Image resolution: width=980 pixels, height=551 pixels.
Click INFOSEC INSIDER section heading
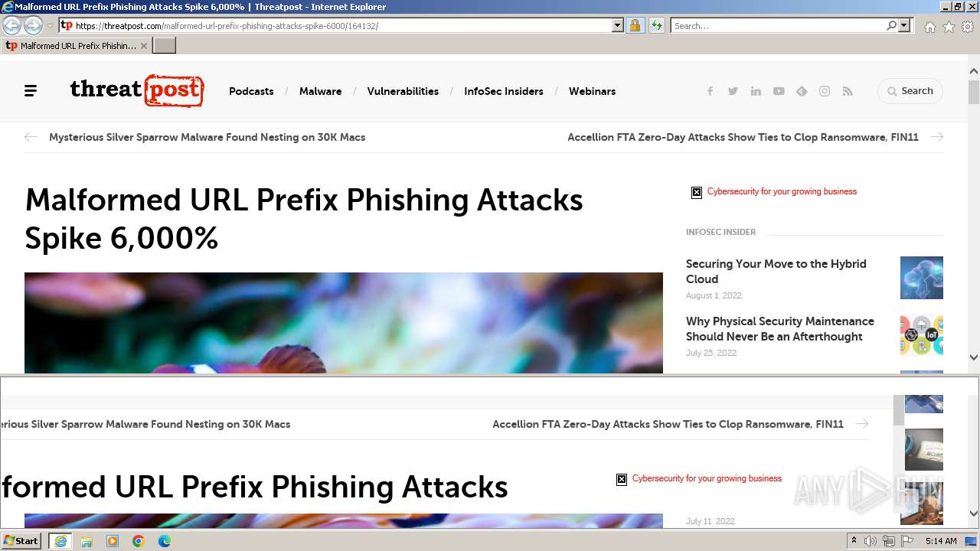click(720, 232)
